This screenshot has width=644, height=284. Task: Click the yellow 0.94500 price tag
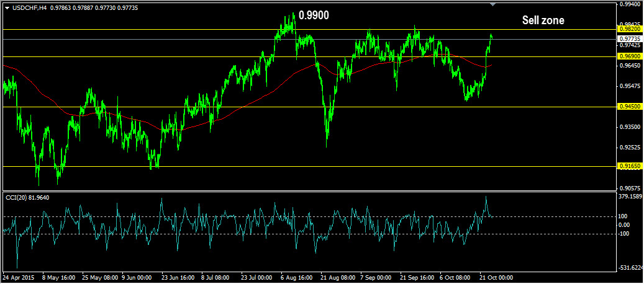point(630,107)
